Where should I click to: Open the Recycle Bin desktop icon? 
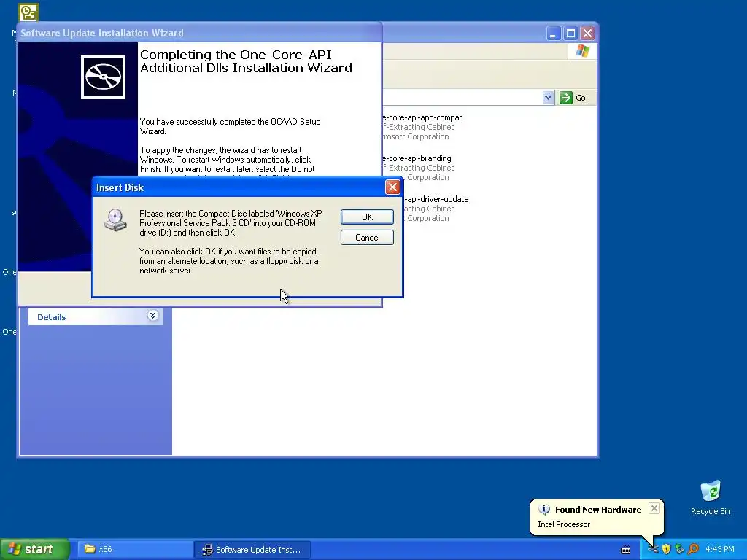click(x=711, y=497)
